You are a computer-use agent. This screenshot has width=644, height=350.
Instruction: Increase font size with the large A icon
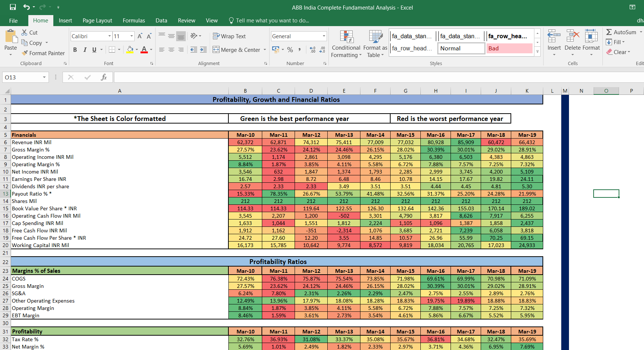tap(140, 36)
